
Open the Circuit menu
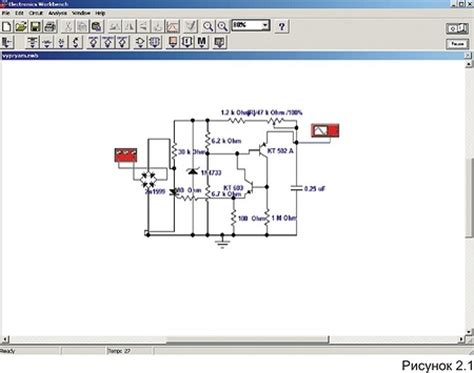pyautogui.click(x=36, y=13)
